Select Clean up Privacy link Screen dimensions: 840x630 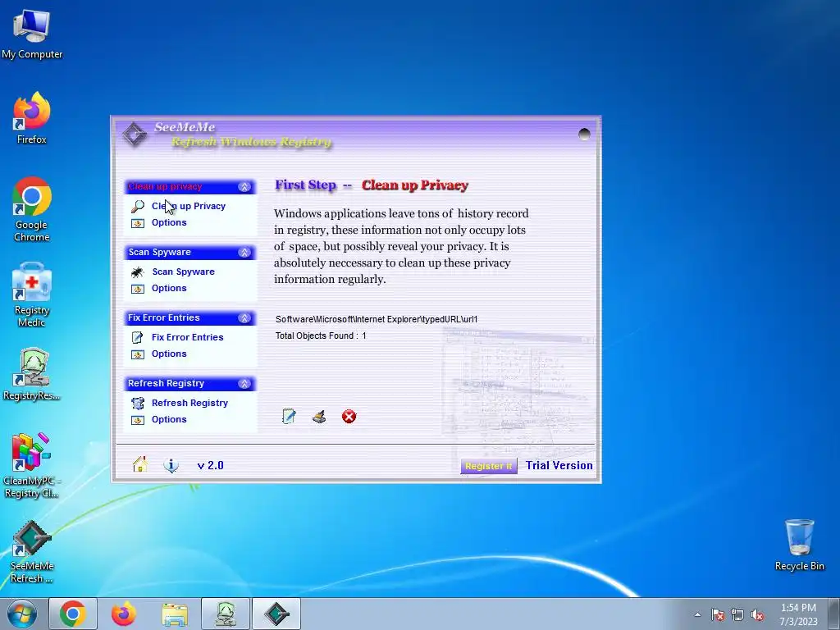pos(189,206)
